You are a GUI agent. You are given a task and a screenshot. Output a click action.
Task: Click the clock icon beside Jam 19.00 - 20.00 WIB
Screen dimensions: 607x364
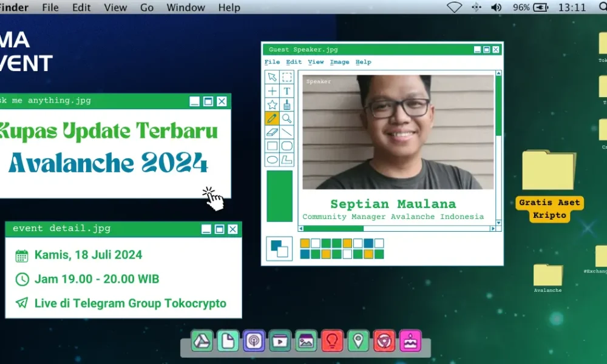22,279
